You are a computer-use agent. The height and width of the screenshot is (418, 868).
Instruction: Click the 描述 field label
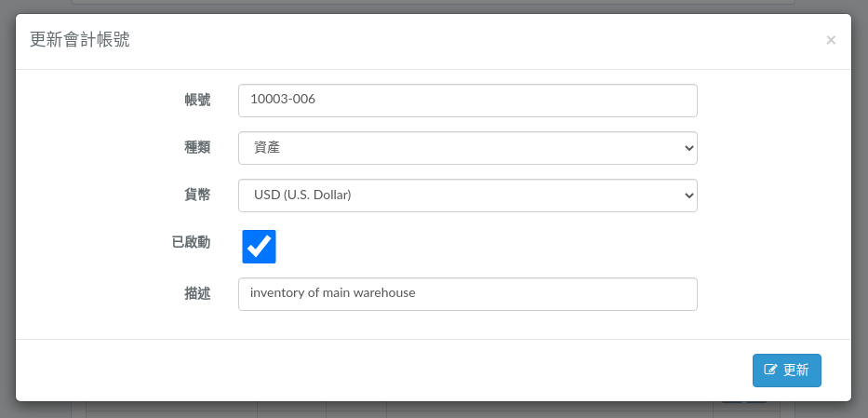coord(197,293)
